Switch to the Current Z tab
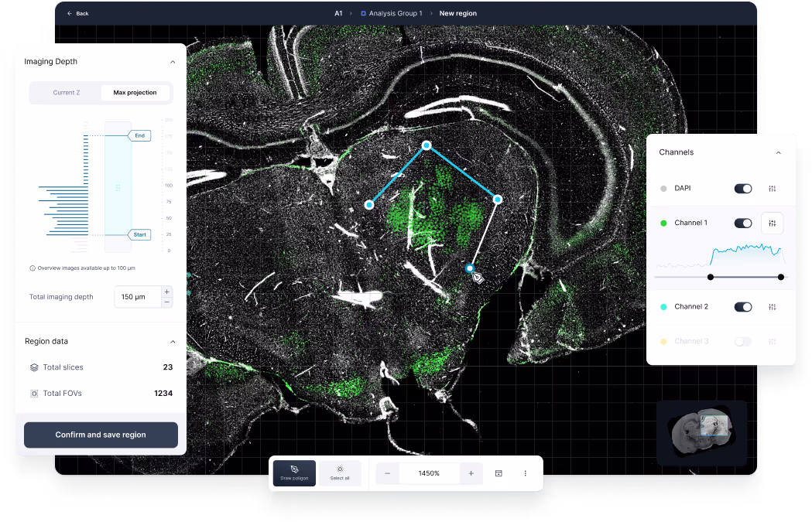This screenshot has width=812, height=522. (x=67, y=93)
